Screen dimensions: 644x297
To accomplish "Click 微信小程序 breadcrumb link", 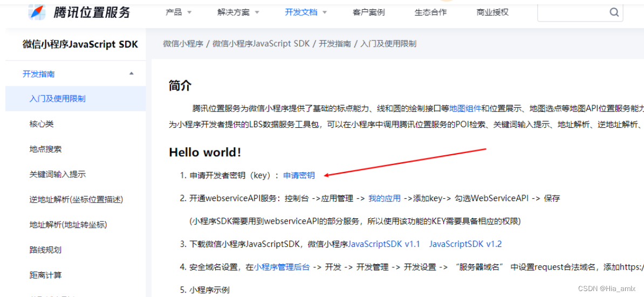I will (183, 44).
